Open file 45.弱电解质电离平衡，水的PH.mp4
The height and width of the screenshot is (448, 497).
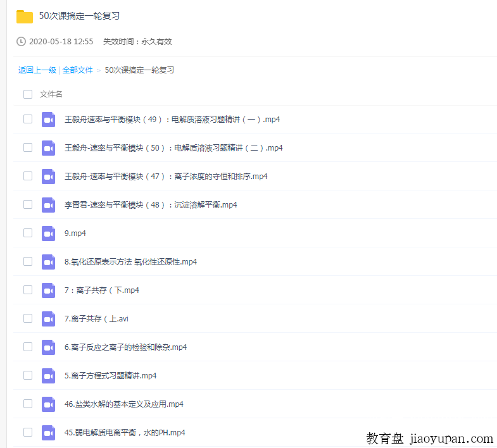click(x=125, y=433)
